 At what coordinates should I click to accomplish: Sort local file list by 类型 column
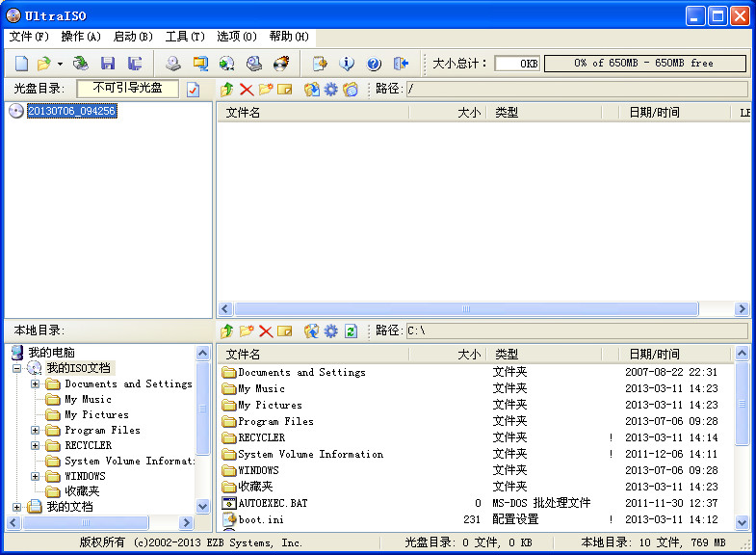coord(544,355)
